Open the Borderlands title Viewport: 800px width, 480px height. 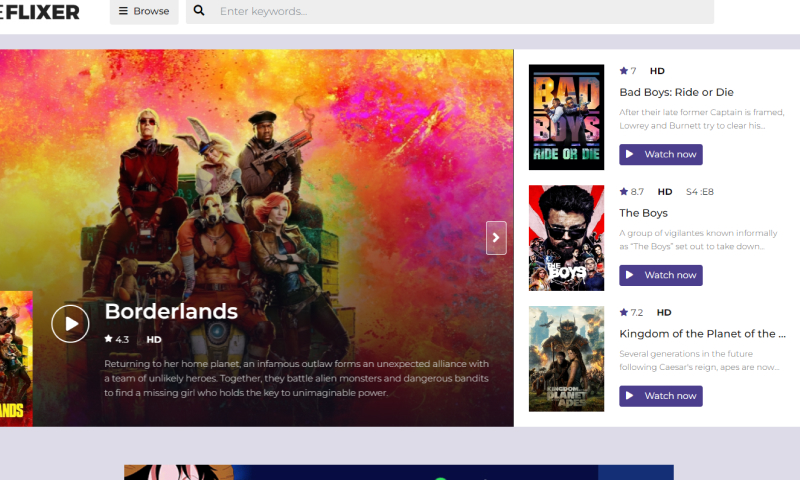(171, 311)
